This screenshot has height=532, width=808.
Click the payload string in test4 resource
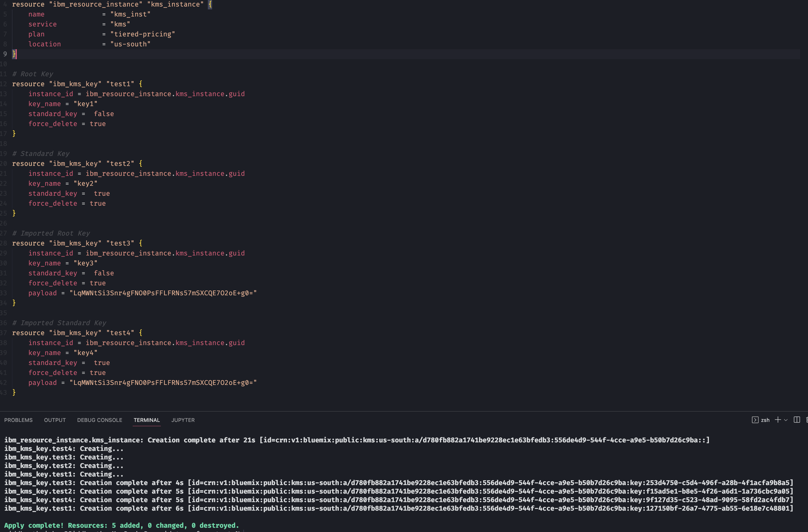tap(163, 383)
